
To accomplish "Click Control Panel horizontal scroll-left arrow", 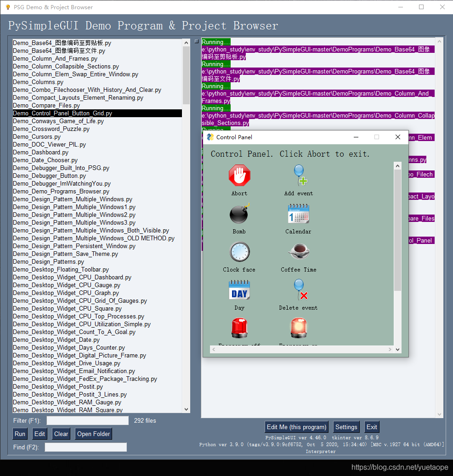I will 214,349.
